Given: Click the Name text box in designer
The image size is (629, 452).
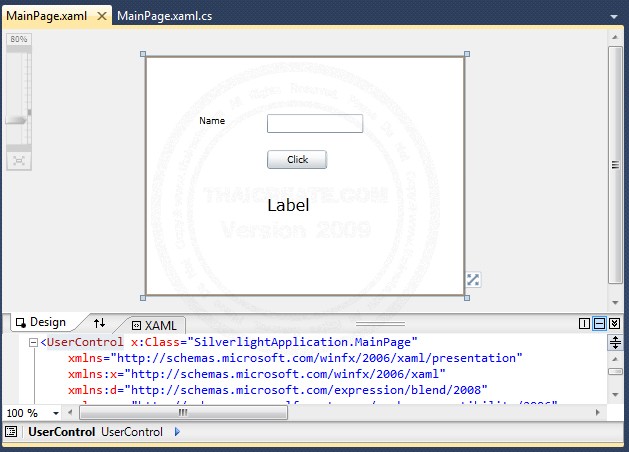Looking at the screenshot, I should (315, 124).
